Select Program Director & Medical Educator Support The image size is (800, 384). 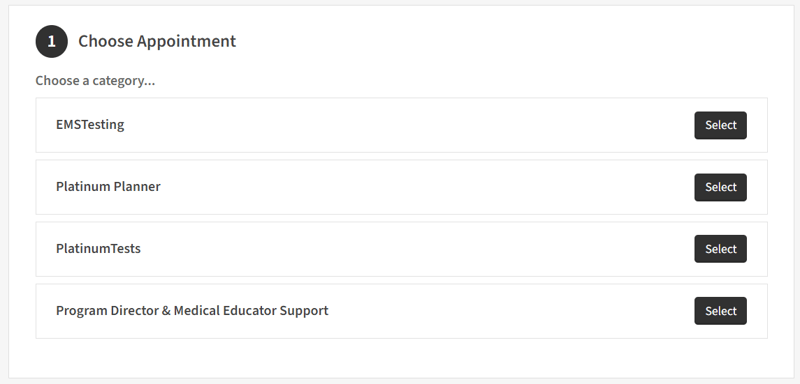pyautogui.click(x=720, y=311)
